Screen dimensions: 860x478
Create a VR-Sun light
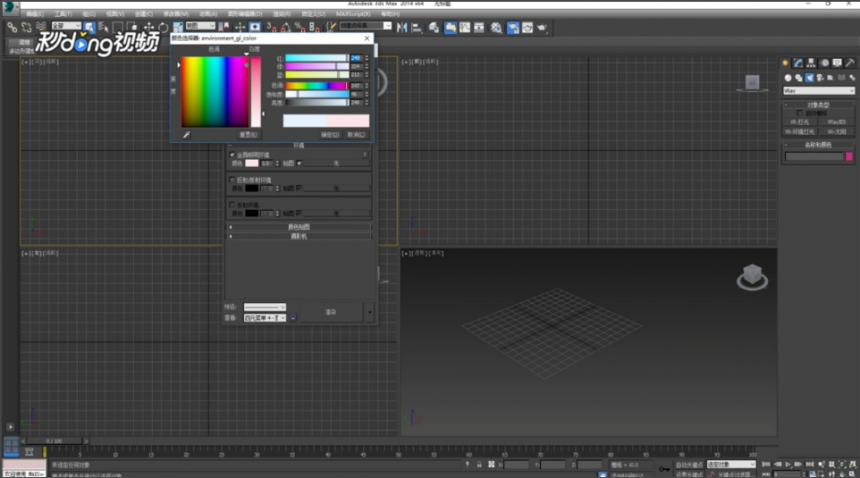(x=836, y=132)
